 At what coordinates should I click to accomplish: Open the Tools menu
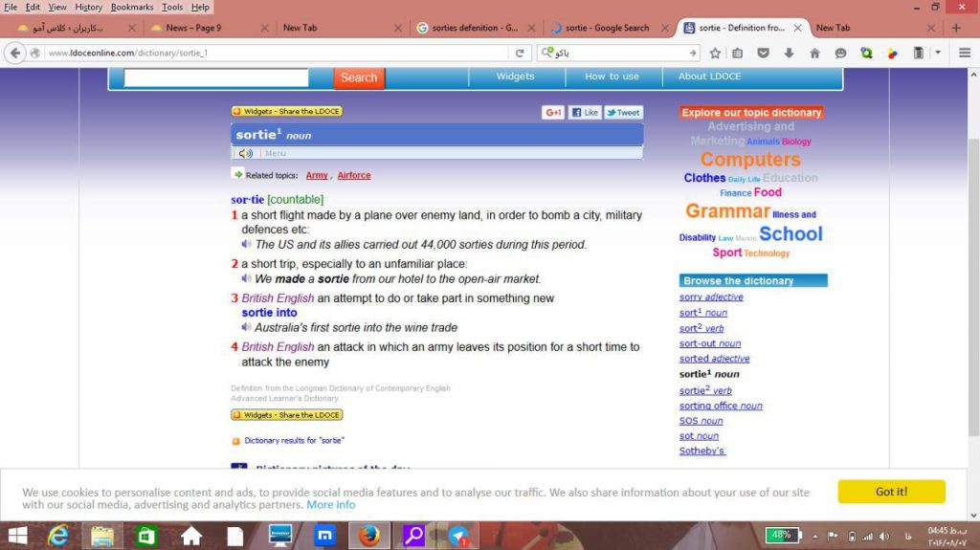pos(172,7)
